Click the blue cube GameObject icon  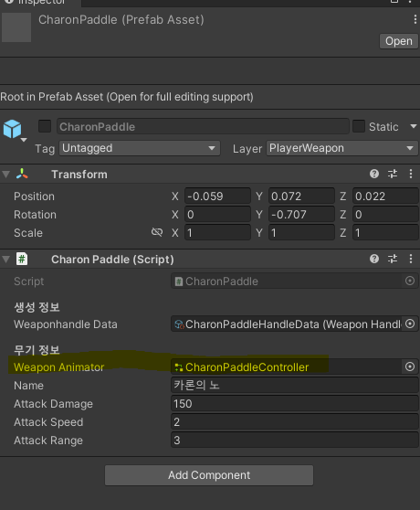point(13,129)
